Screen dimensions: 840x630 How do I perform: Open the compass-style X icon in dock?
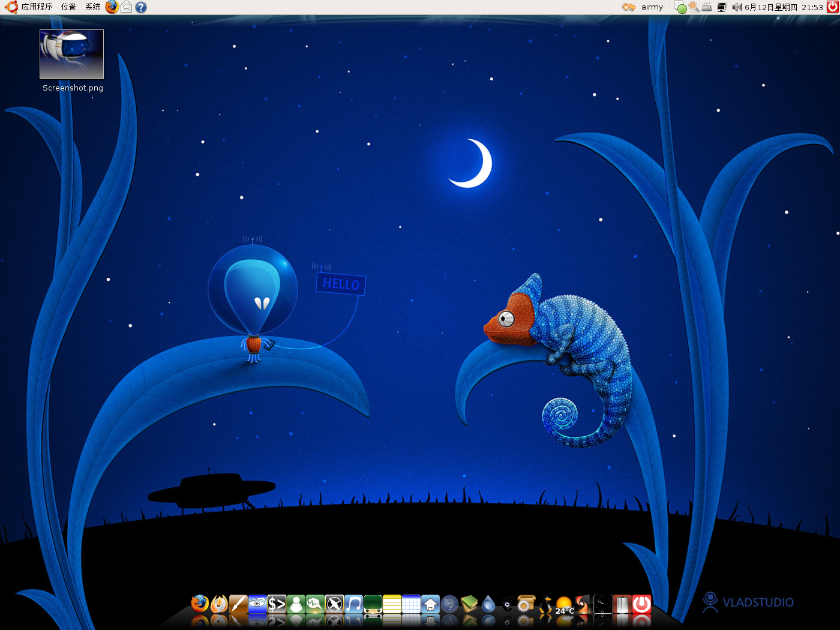(x=334, y=604)
